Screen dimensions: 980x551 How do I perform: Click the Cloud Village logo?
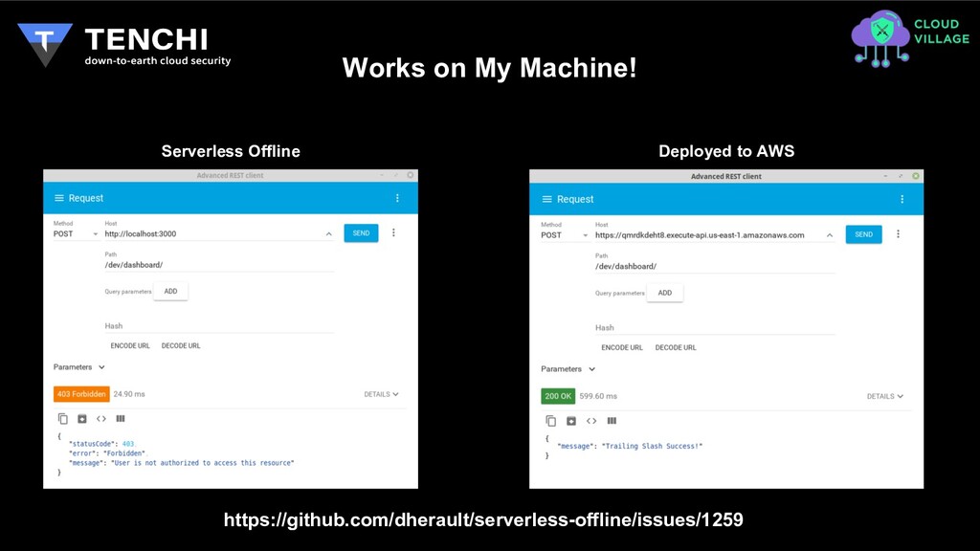pos(910,38)
